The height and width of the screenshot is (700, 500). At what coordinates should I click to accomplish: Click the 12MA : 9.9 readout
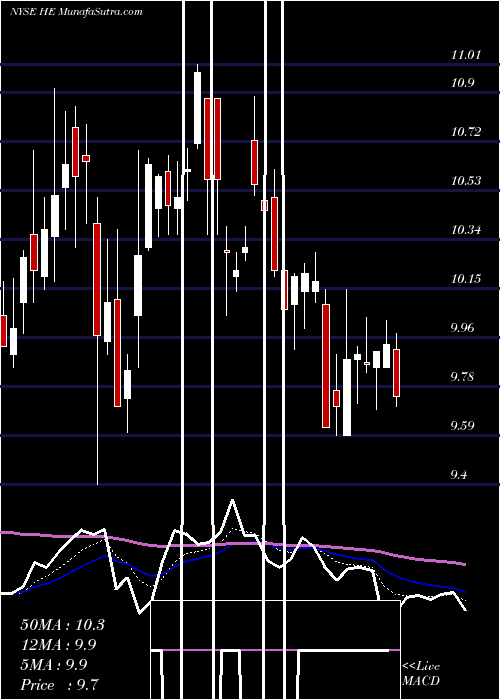[58, 645]
